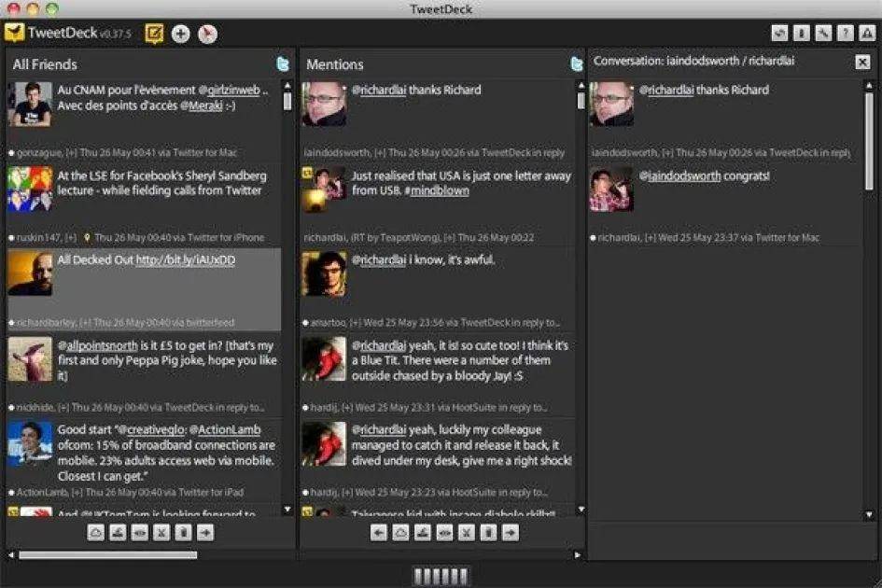
Task: Click Conversation column scrollbar down arrow
Action: point(869,514)
